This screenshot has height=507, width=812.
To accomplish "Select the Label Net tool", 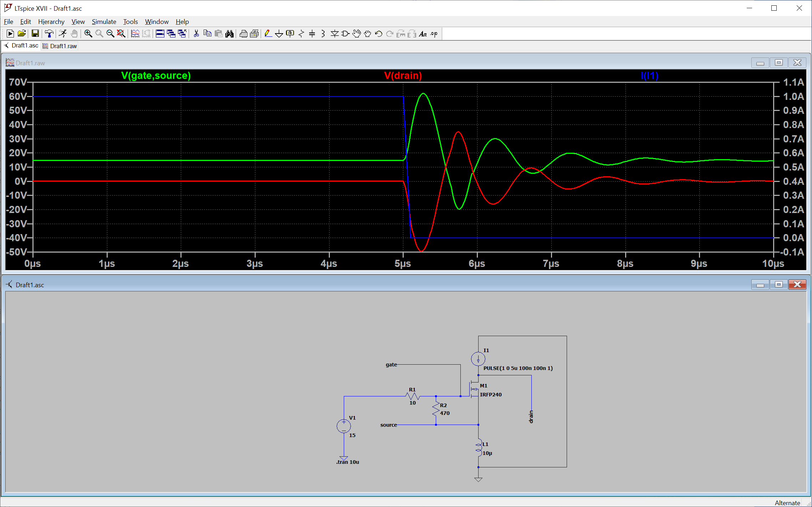I will (290, 34).
